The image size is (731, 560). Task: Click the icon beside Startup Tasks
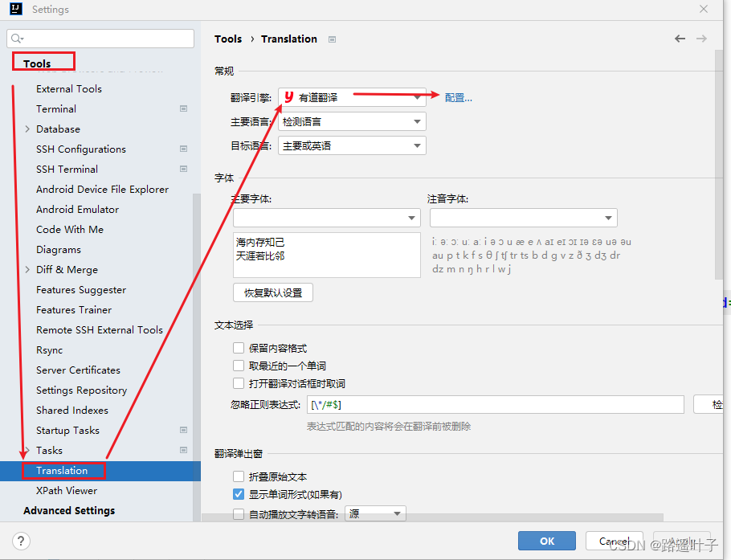183,430
